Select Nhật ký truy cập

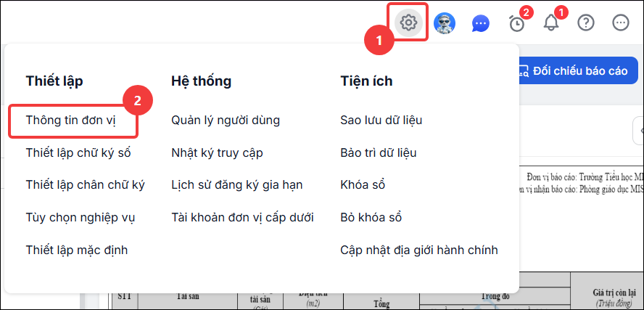218,153
